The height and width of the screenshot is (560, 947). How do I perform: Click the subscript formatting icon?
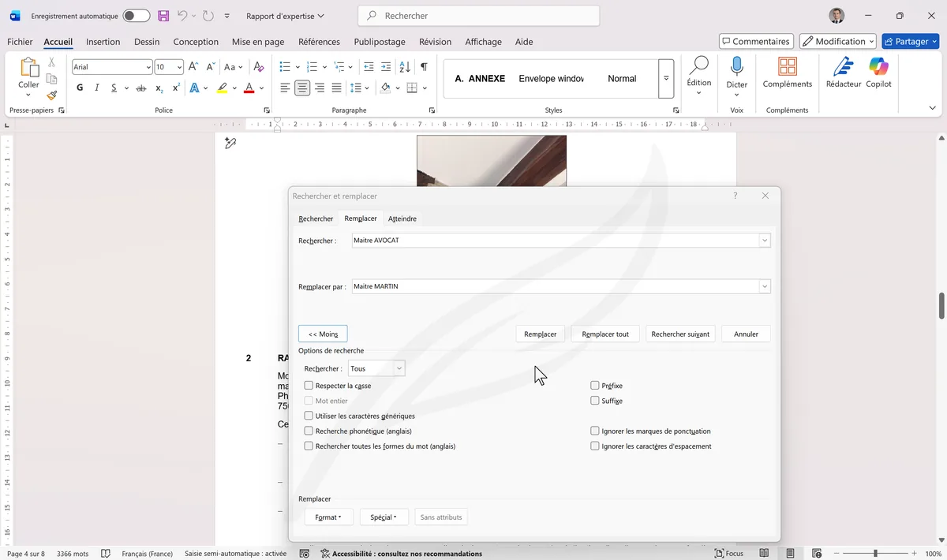coord(157,87)
